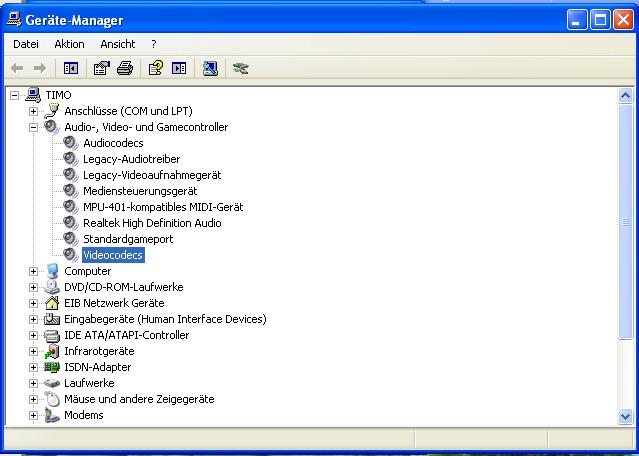639x456 pixels.
Task: Expand the Laufwerke node
Action: click(x=33, y=383)
